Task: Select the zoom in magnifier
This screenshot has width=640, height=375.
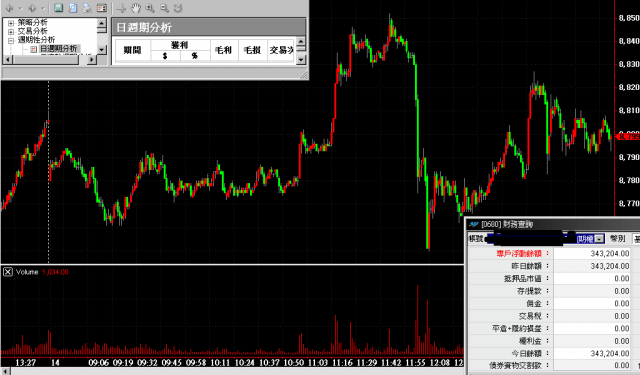Action: (150, 8)
